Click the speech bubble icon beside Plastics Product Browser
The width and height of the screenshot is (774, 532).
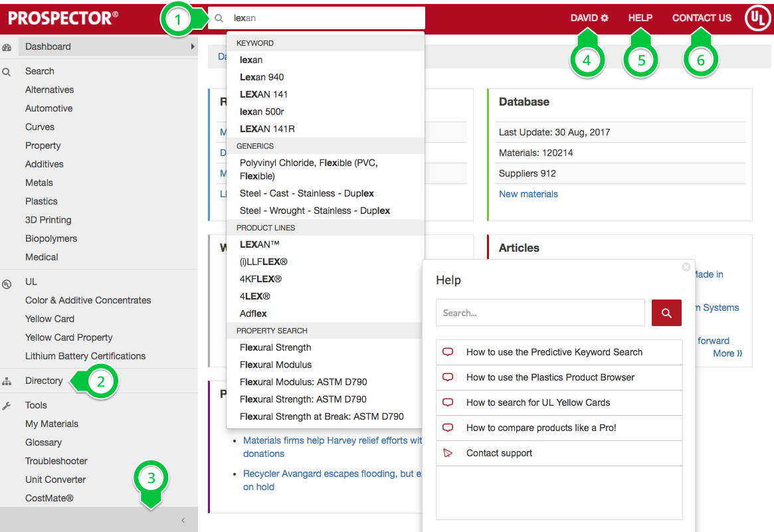point(448,377)
